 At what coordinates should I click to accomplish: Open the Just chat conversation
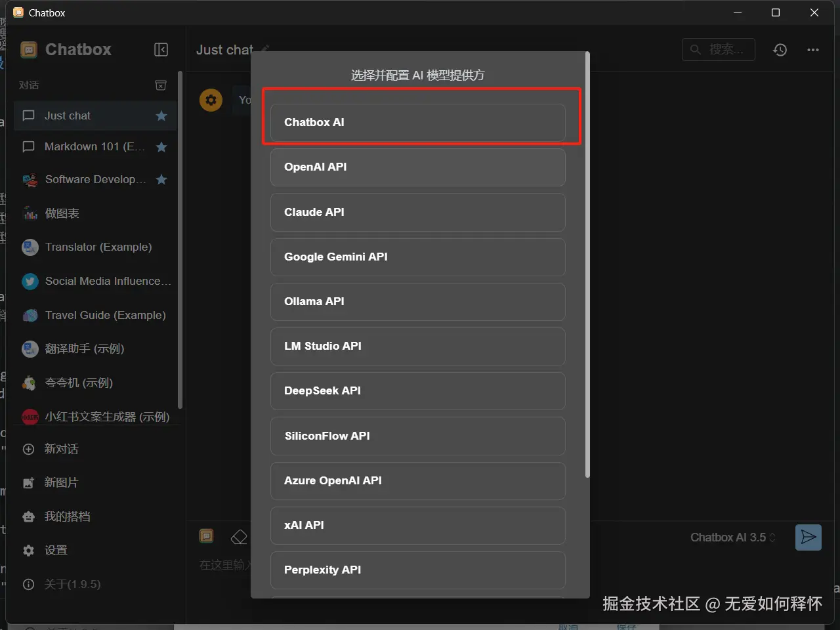pos(95,115)
